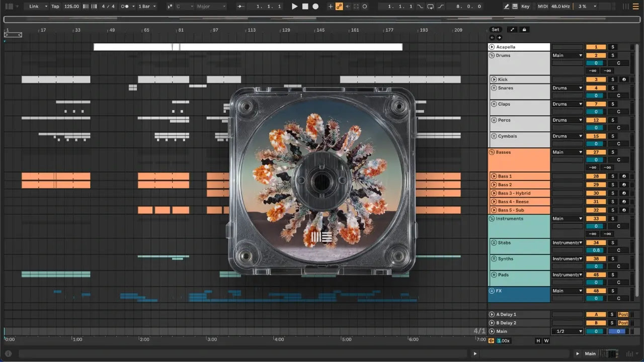Viewport: 644px width, 362px height.
Task: Unfold the Bass 1 track arrow
Action: 494,176
